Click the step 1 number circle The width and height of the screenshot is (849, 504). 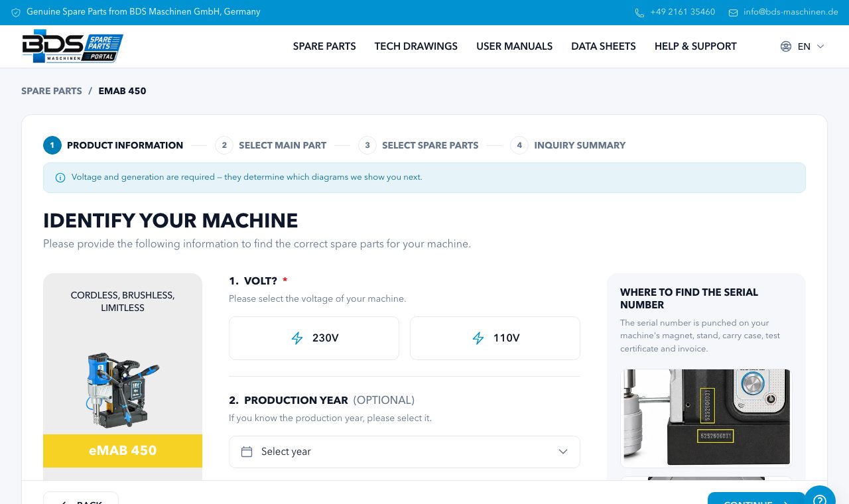(52, 145)
